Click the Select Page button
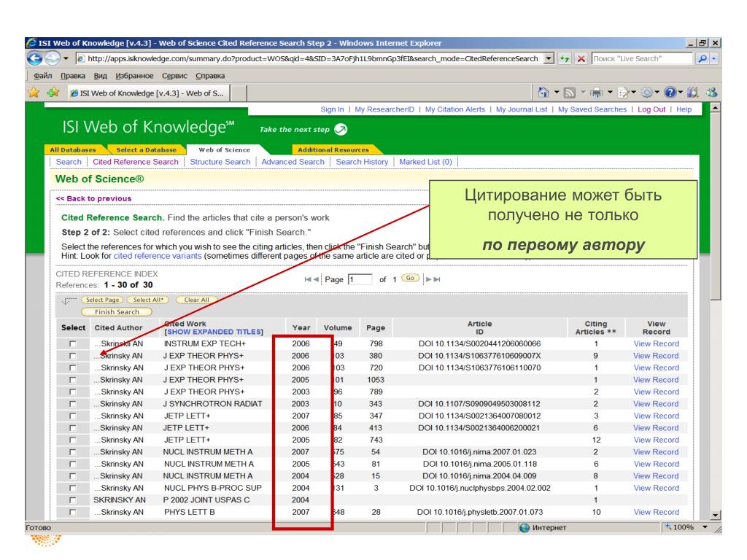The height and width of the screenshot is (560, 747). point(102,300)
